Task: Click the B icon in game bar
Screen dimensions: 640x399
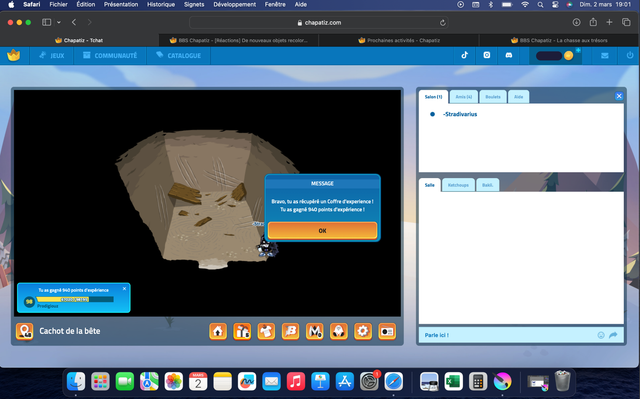Action: 290,331
